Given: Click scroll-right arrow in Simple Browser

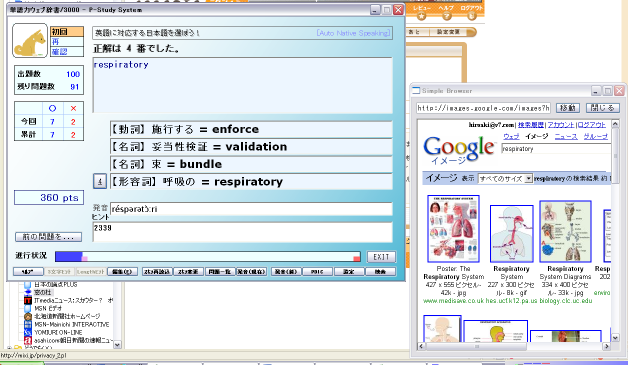Looking at the screenshot, I should [x=606, y=346].
